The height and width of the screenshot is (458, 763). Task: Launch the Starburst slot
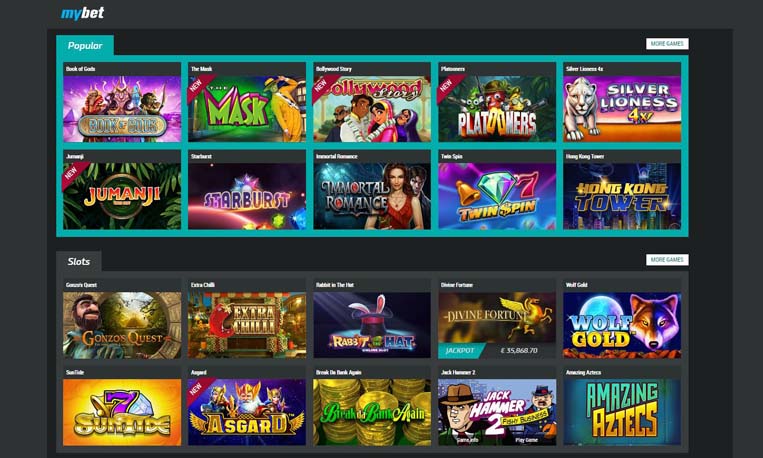247,189
